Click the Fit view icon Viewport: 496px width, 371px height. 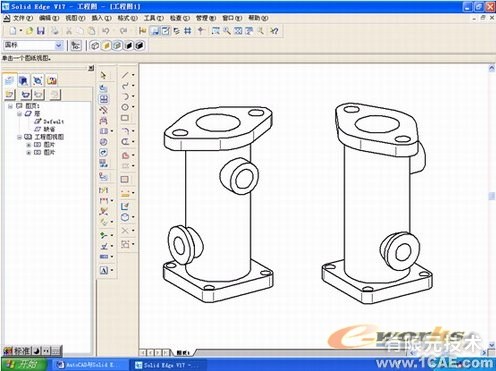coord(238,31)
